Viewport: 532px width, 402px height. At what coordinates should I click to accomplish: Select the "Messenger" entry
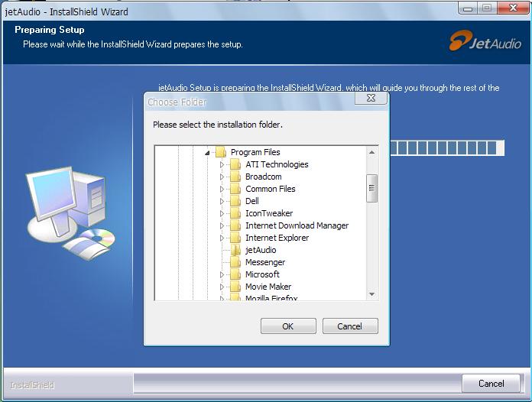(x=265, y=262)
